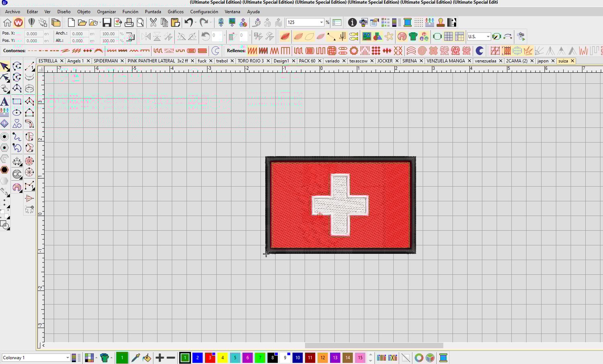
Task: Click the horizontal scrollbar thumb
Action: click(374, 346)
